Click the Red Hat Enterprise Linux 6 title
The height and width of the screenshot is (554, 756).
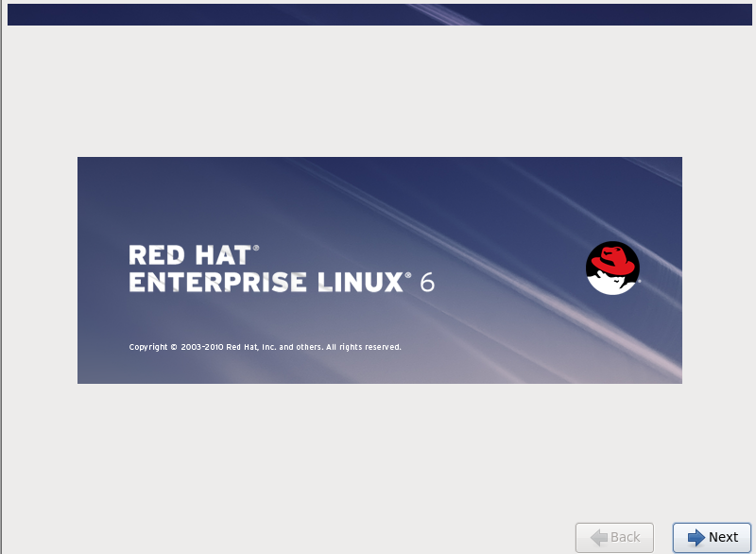click(282, 269)
